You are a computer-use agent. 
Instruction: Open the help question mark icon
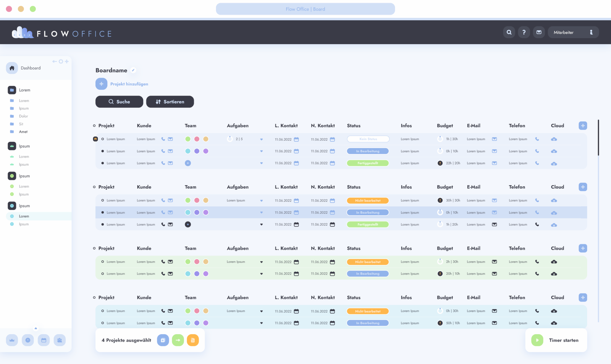coord(524,32)
